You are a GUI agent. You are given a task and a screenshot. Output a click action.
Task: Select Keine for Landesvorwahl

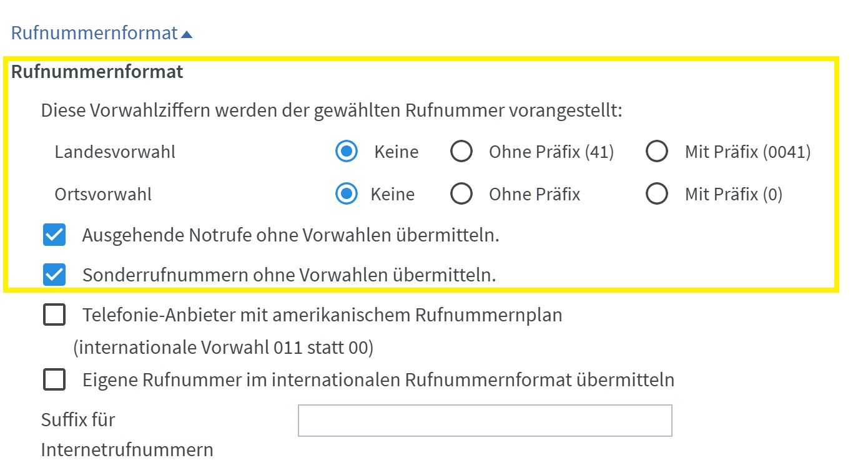(347, 152)
